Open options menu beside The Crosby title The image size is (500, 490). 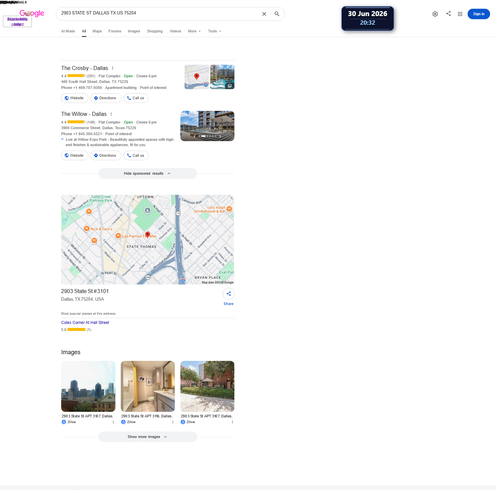[x=113, y=68]
